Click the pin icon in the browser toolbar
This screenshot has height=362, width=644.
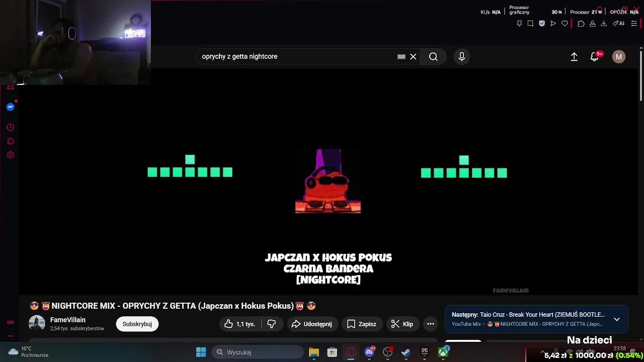tap(519, 24)
